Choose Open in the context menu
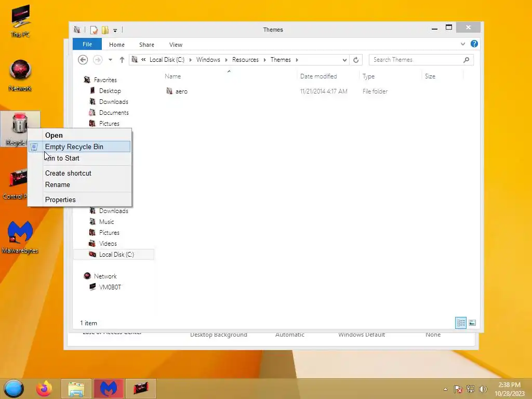 click(x=79, y=135)
